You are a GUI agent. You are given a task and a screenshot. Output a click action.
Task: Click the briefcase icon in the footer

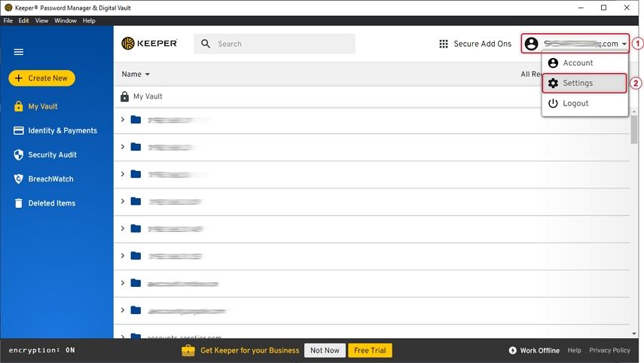point(188,350)
